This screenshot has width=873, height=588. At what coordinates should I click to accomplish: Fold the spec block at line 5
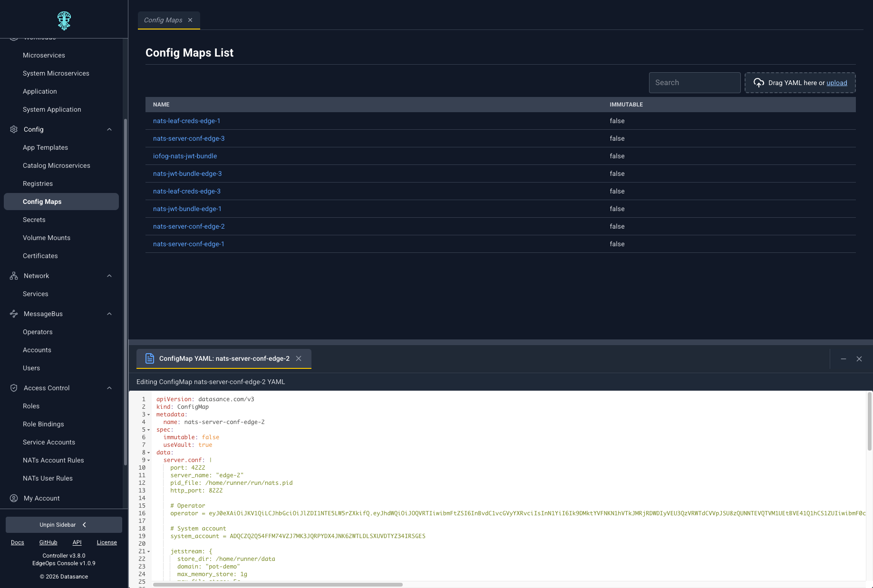[x=149, y=430]
